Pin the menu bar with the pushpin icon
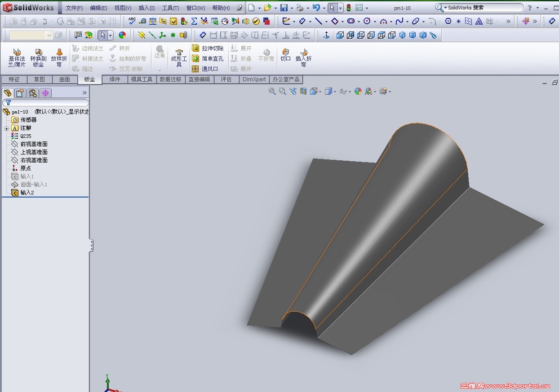 coord(240,8)
